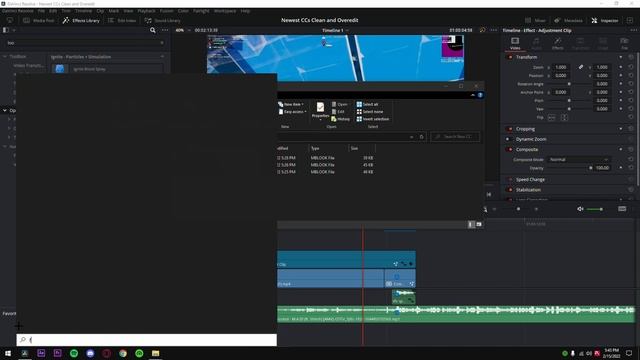Click Select all in Explorer ribbon
Screen dimensions: 640x360
[x=367, y=104]
